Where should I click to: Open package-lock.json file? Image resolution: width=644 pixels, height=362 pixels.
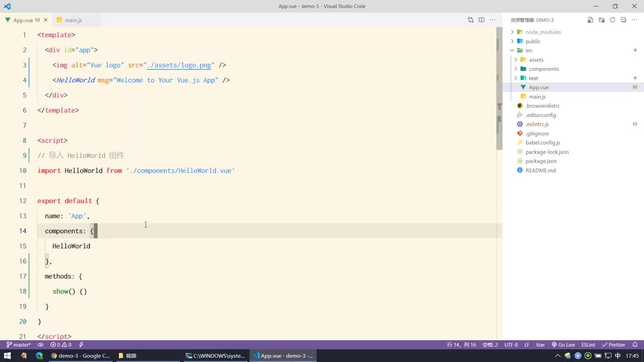[x=547, y=152]
